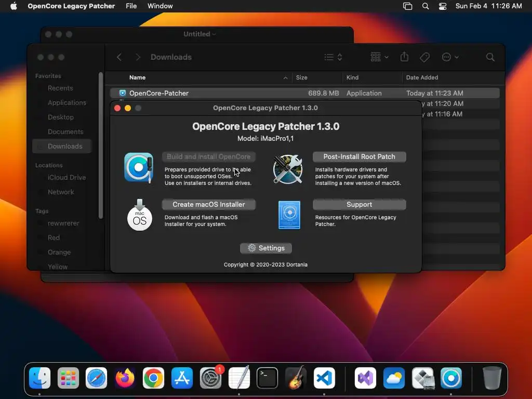Open TextEdit from the Dock
The height and width of the screenshot is (399, 532).
pyautogui.click(x=239, y=378)
